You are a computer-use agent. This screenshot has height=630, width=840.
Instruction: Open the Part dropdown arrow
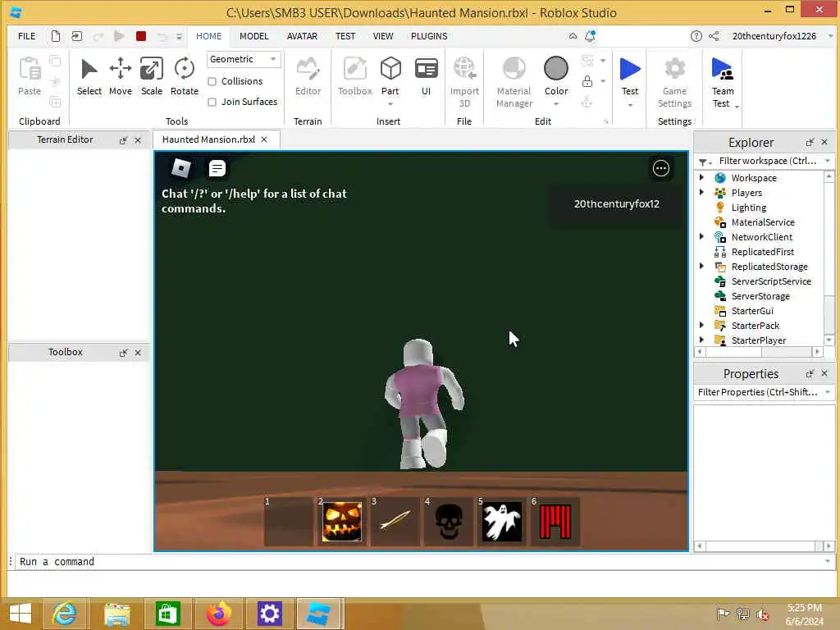[390, 104]
